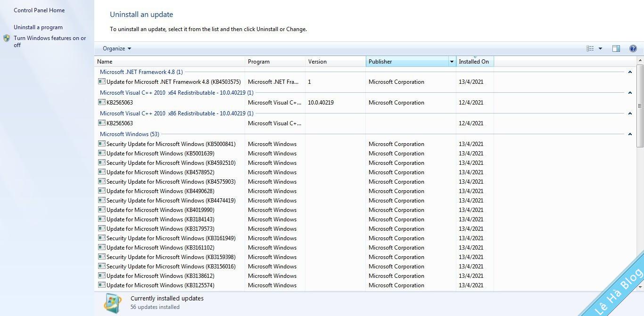Image resolution: width=644 pixels, height=316 pixels.
Task: Click icon beside Update KB4578952
Action: pyautogui.click(x=102, y=172)
